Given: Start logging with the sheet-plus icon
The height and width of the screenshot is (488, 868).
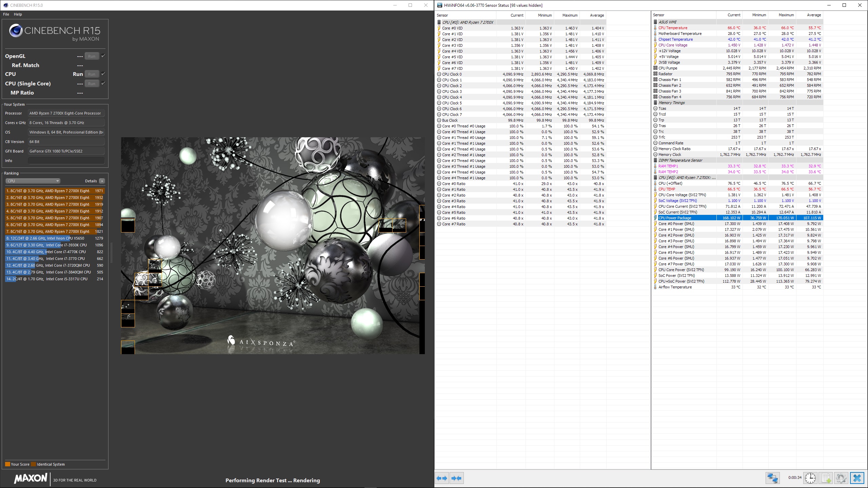Looking at the screenshot, I should (x=826, y=478).
